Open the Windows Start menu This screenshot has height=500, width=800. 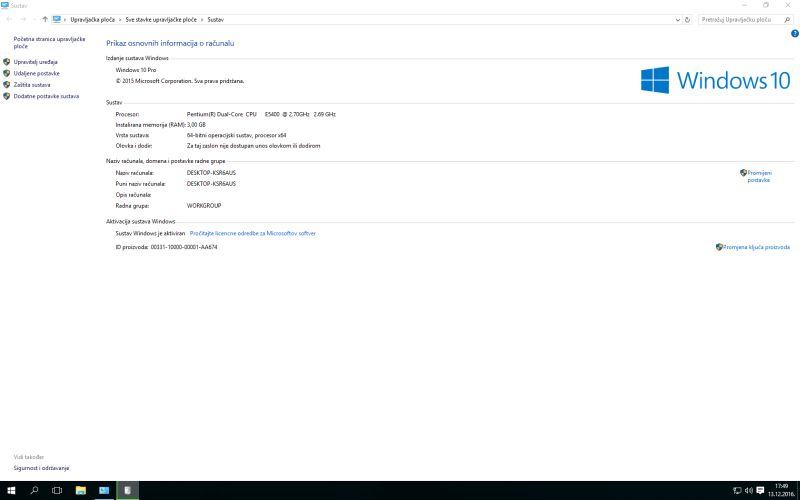(x=11, y=490)
